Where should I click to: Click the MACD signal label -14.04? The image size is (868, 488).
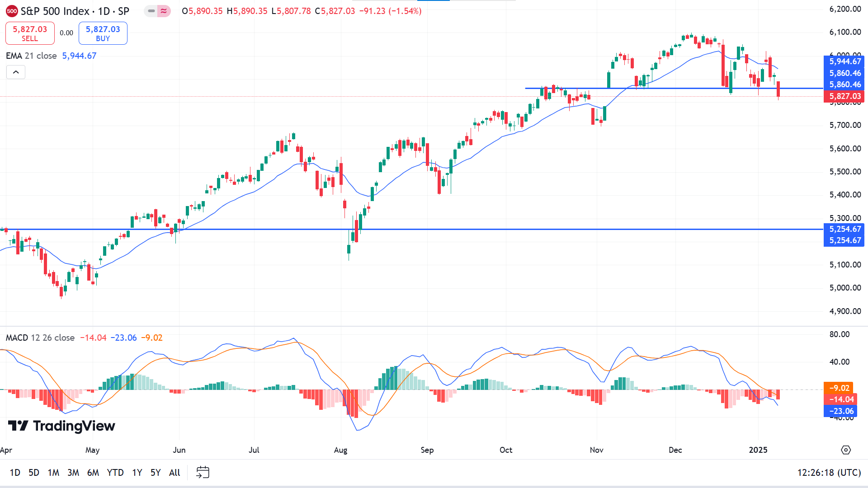click(840, 399)
